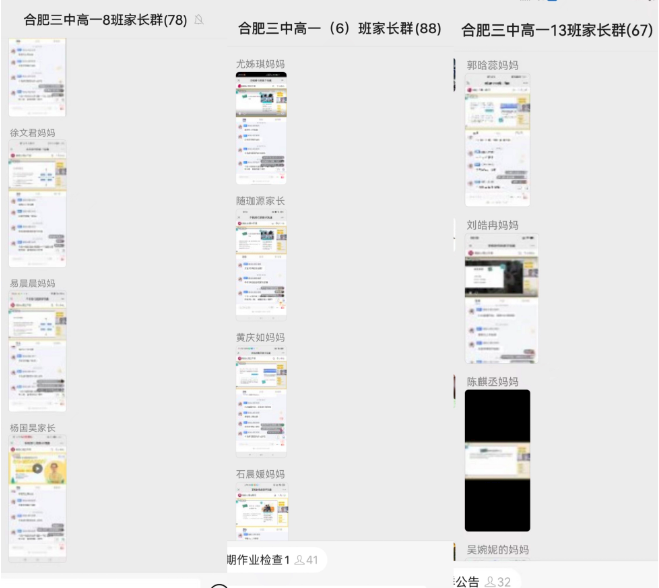659x588 pixels.
Task: Click member count icon next to 期作业检查1
Action: 299,560
